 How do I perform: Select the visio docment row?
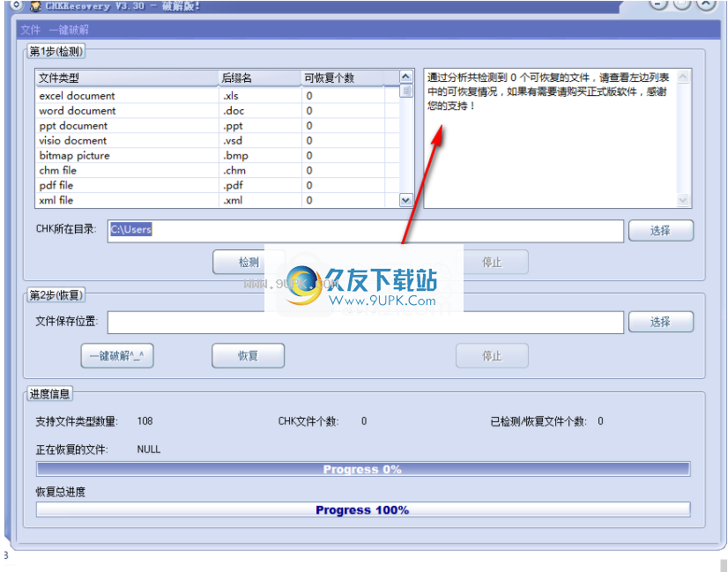click(218, 141)
